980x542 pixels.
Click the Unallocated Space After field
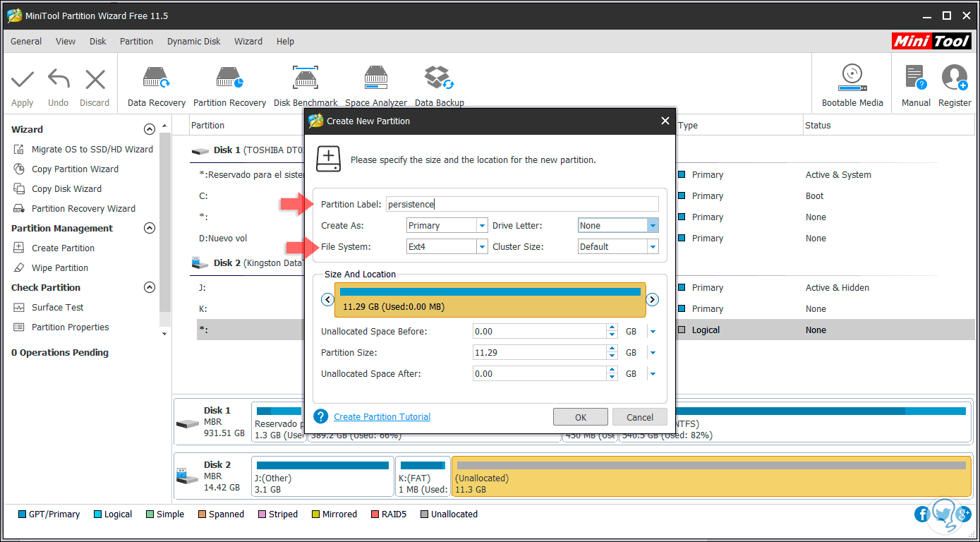(540, 373)
